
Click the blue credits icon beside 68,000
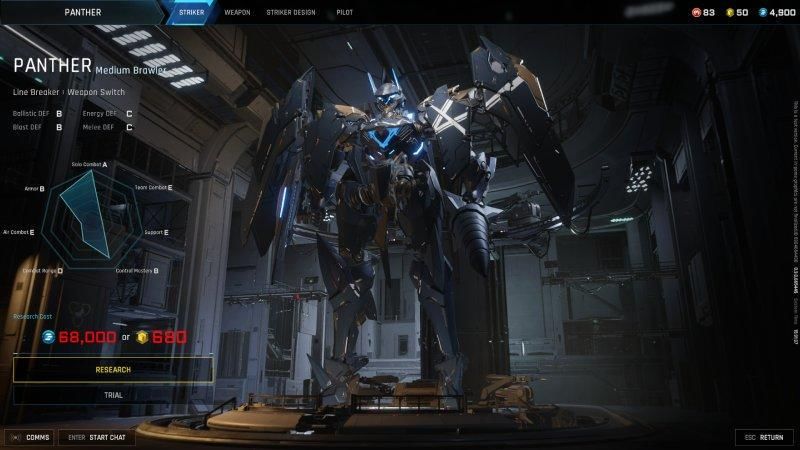point(48,337)
